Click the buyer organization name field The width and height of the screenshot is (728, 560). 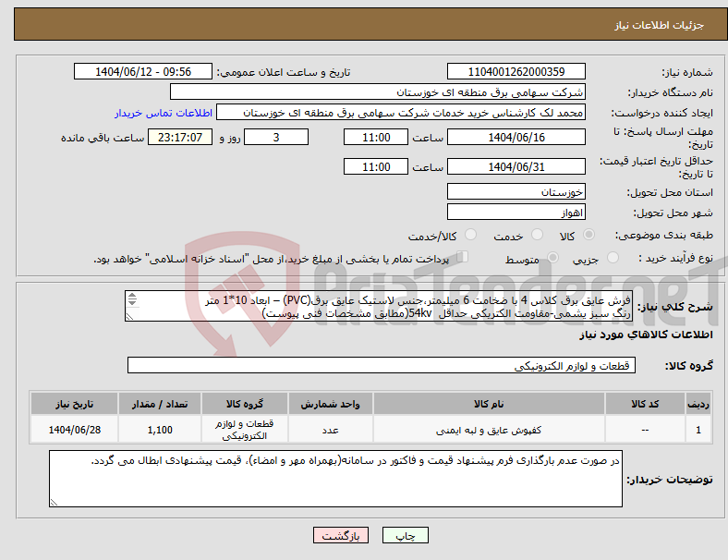pos(378,91)
